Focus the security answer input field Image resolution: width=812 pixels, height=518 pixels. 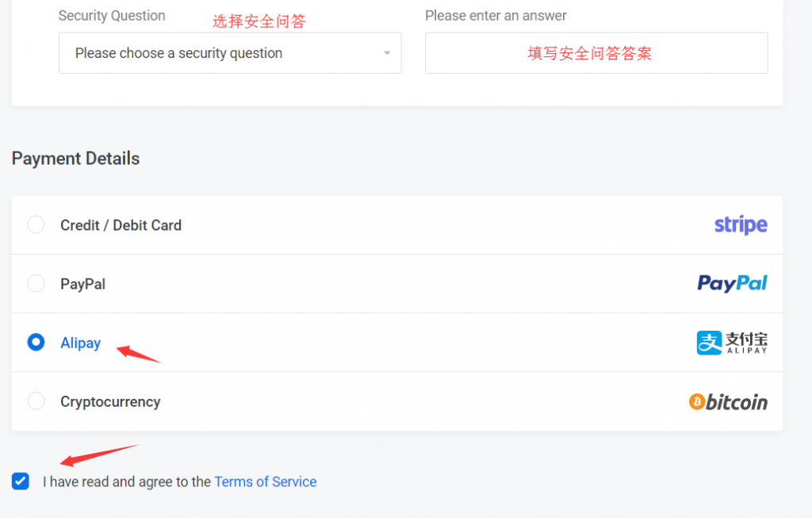pyautogui.click(x=596, y=53)
